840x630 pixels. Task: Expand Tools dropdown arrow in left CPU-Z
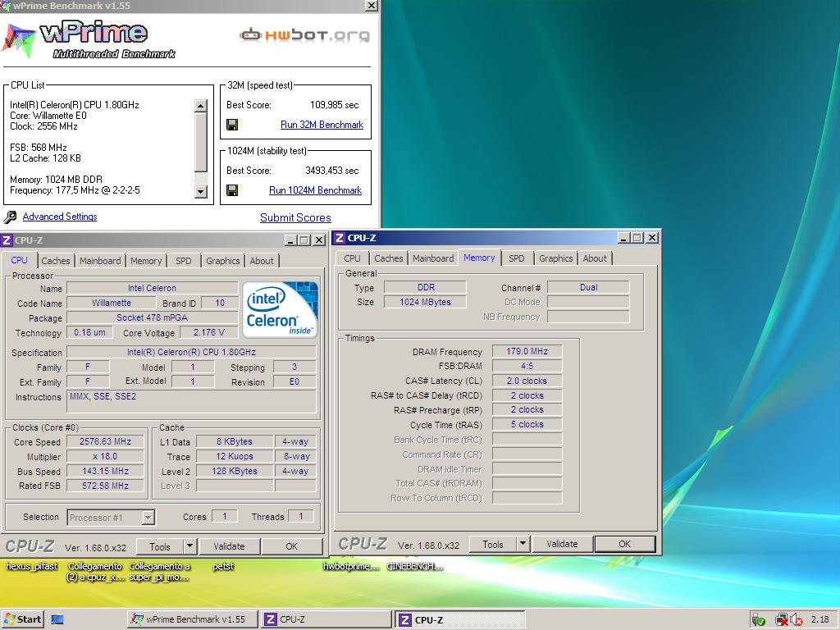[189, 546]
